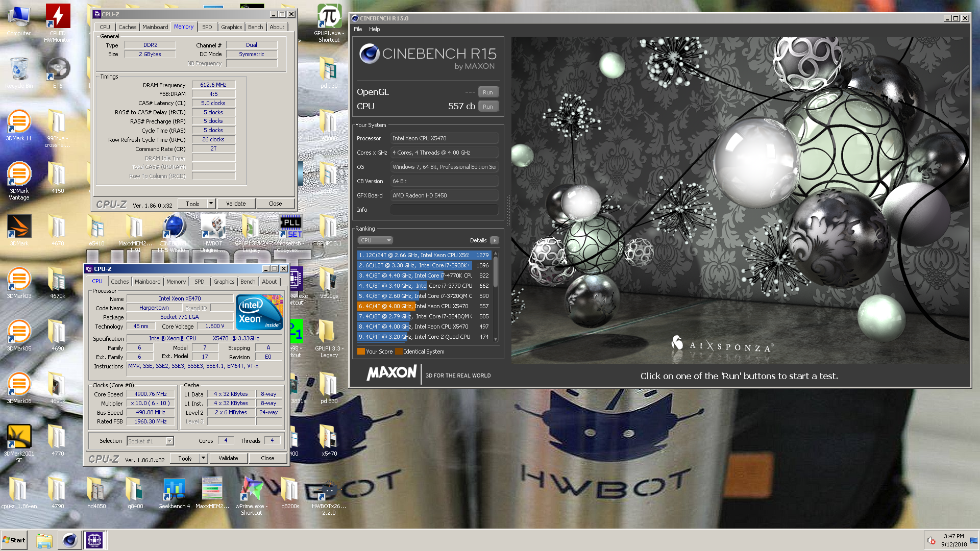
Task: Launch 3DMark Vantage desktop shortcut
Action: pos(19,181)
